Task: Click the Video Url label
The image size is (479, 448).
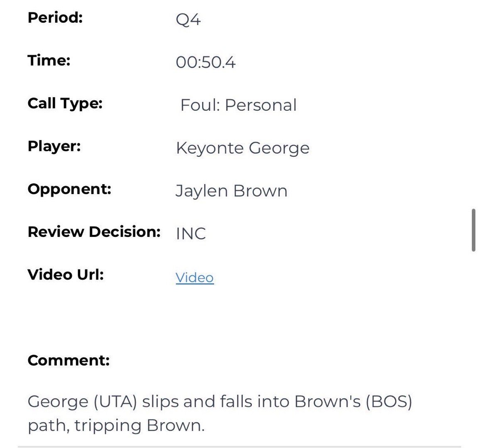Action: [66, 275]
